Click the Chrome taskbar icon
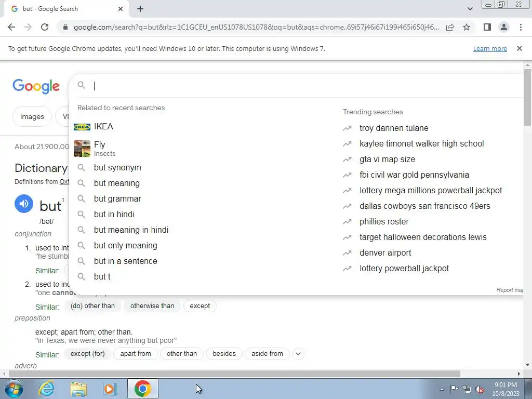 point(143,389)
